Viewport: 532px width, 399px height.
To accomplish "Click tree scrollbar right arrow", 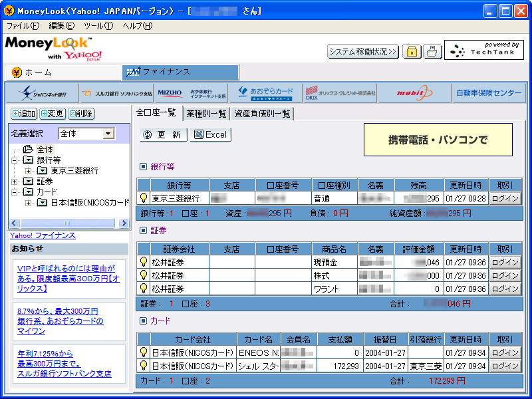I will point(124,223).
